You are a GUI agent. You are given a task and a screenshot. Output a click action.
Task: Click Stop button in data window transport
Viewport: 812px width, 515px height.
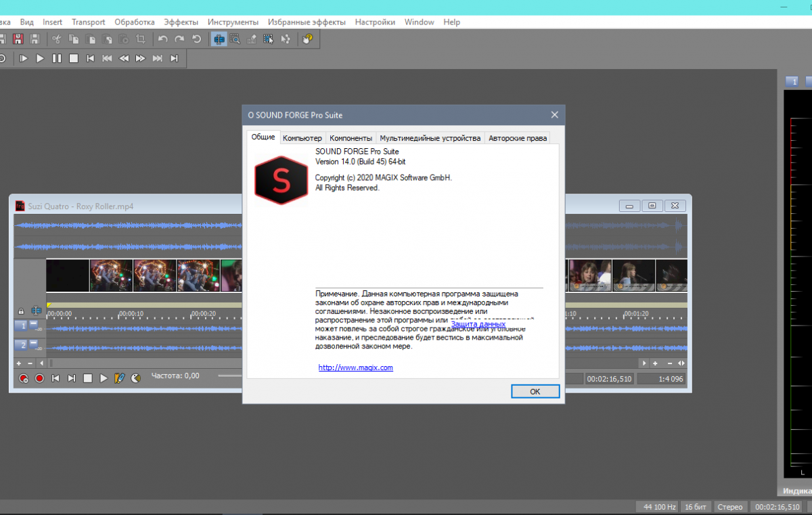pos(88,378)
